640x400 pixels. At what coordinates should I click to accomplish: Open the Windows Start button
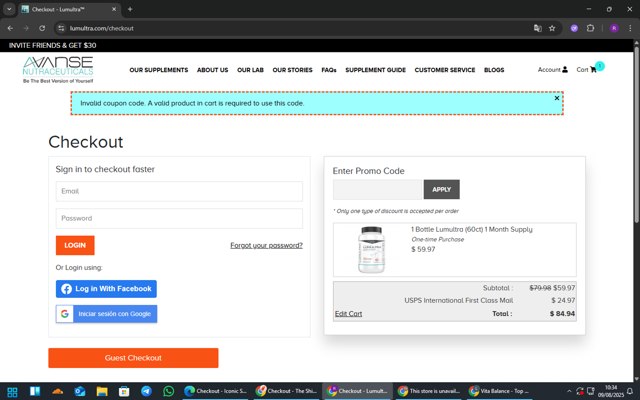(12, 392)
